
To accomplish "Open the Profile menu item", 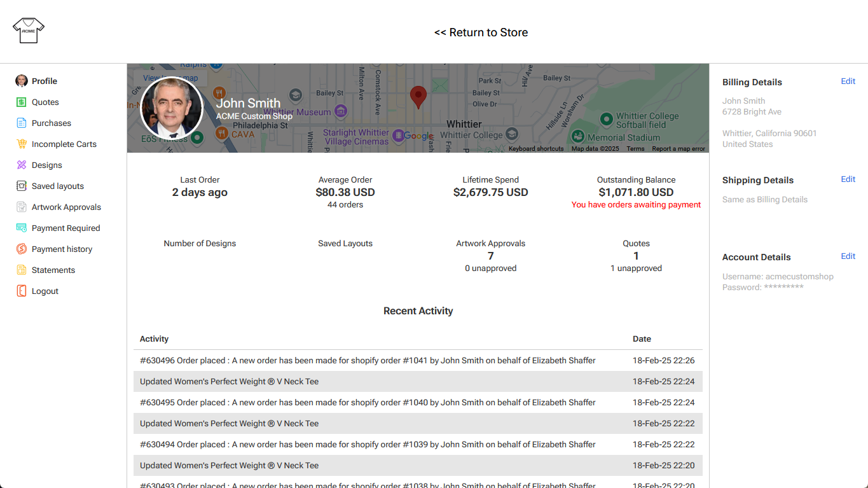I will coord(45,81).
